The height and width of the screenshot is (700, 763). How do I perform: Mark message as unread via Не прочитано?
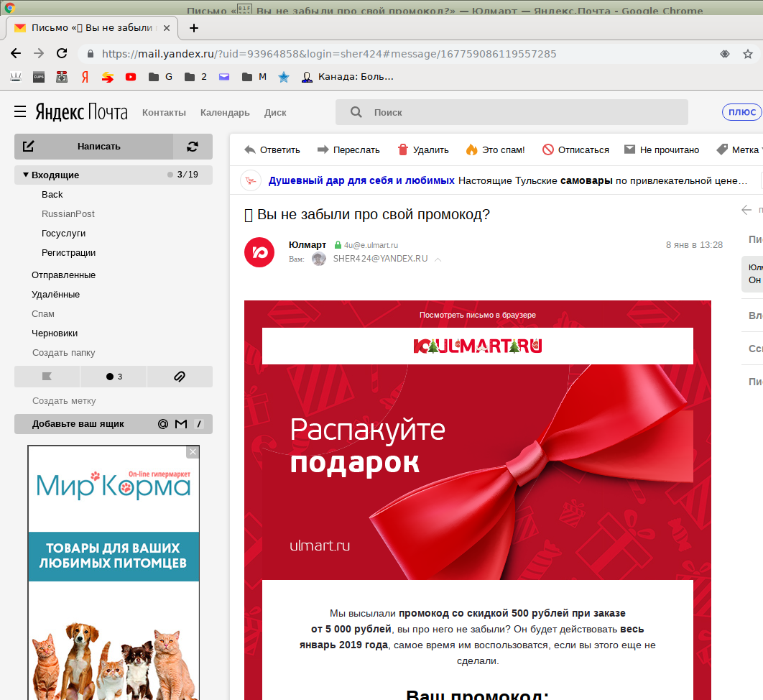(x=662, y=150)
